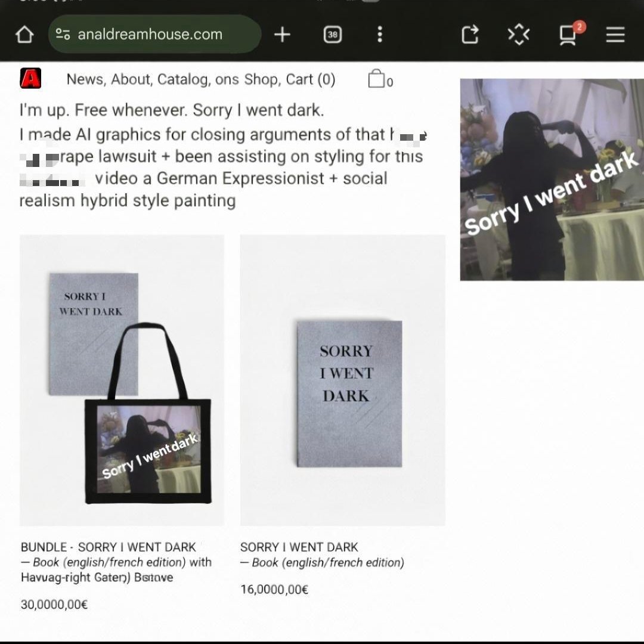This screenshot has height=644, width=644.
Task: Open the About menu link
Action: (x=132, y=79)
